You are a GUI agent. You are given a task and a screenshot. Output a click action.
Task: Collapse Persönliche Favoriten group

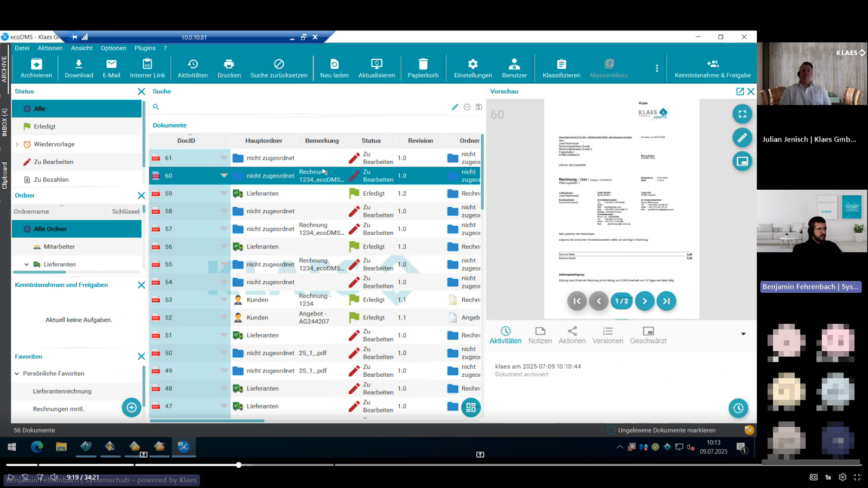(17, 374)
